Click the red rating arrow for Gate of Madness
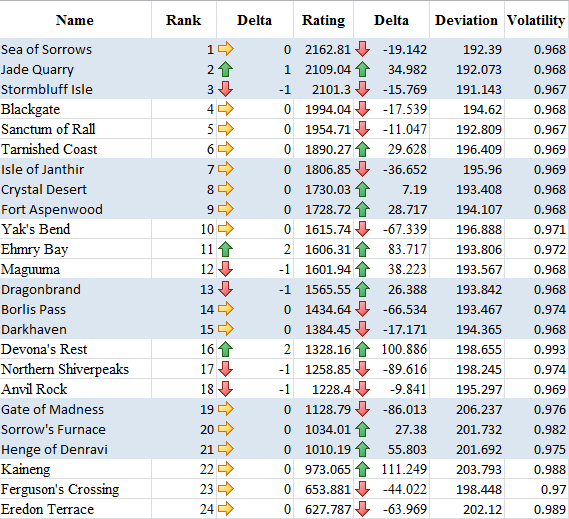 [363, 409]
